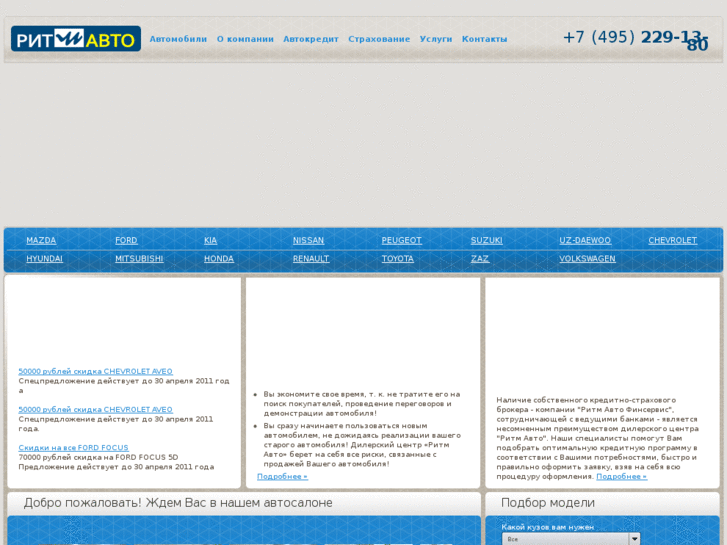727x545 pixels.
Task: Select the ZAZ brand link
Action: coord(480,259)
